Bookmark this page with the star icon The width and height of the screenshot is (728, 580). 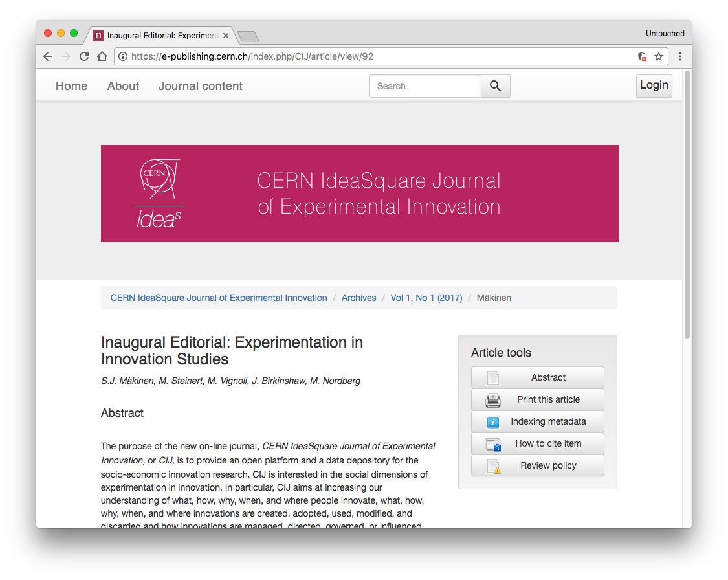pos(658,56)
